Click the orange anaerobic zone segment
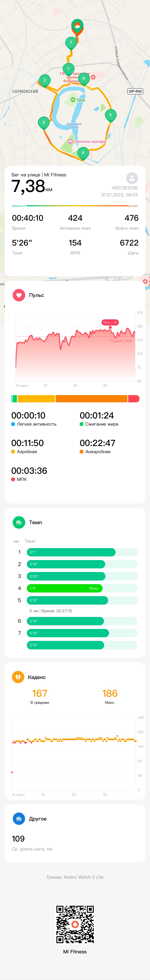The image size is (150, 980). (x=91, y=399)
